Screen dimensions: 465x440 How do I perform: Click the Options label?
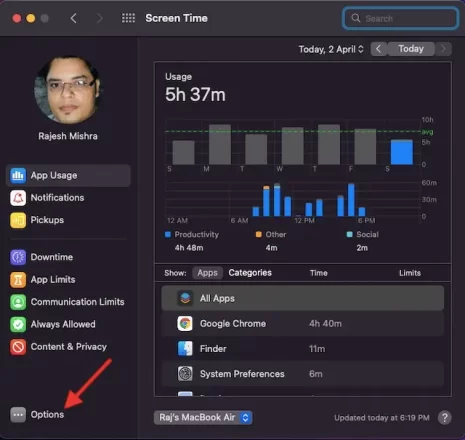tap(47, 415)
